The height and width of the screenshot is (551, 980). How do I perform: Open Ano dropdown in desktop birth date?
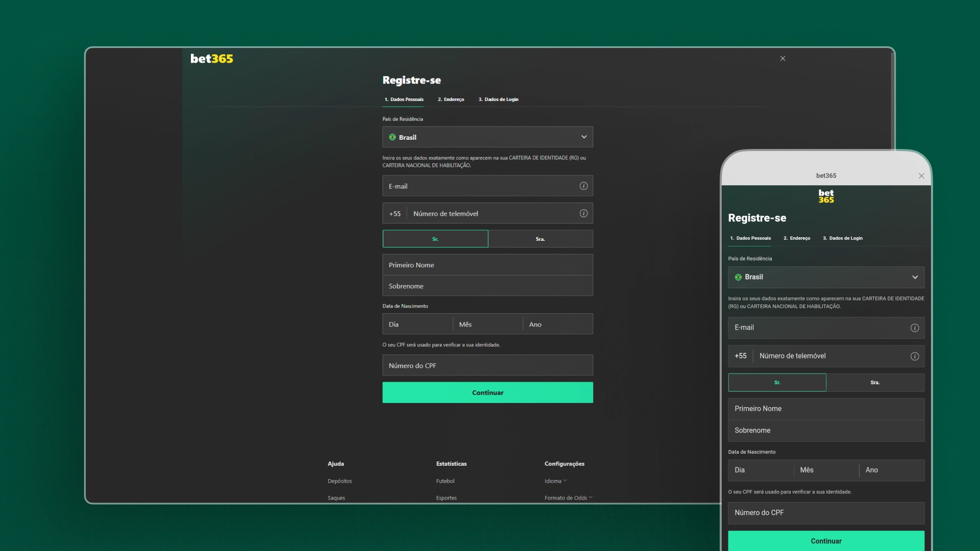[558, 324]
